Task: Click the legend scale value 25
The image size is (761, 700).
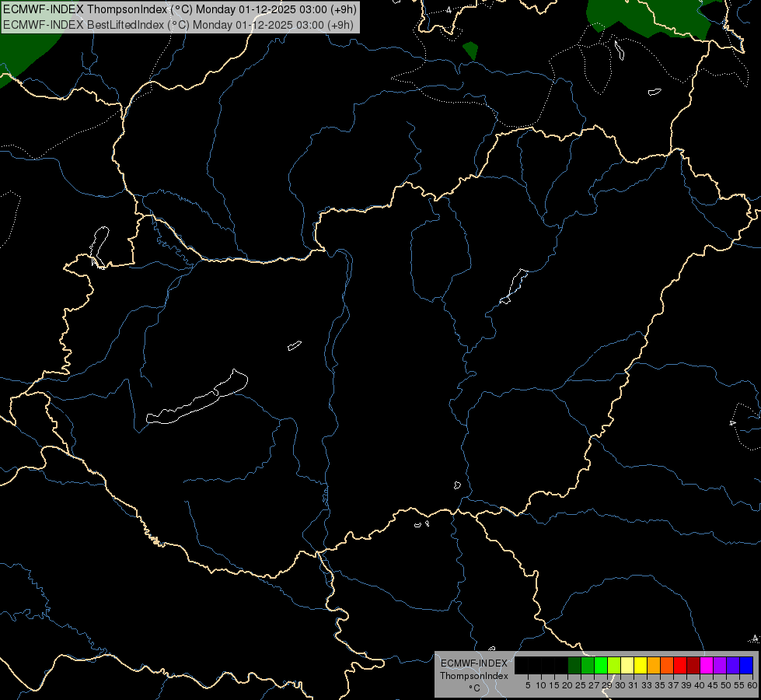Action: click(x=581, y=685)
